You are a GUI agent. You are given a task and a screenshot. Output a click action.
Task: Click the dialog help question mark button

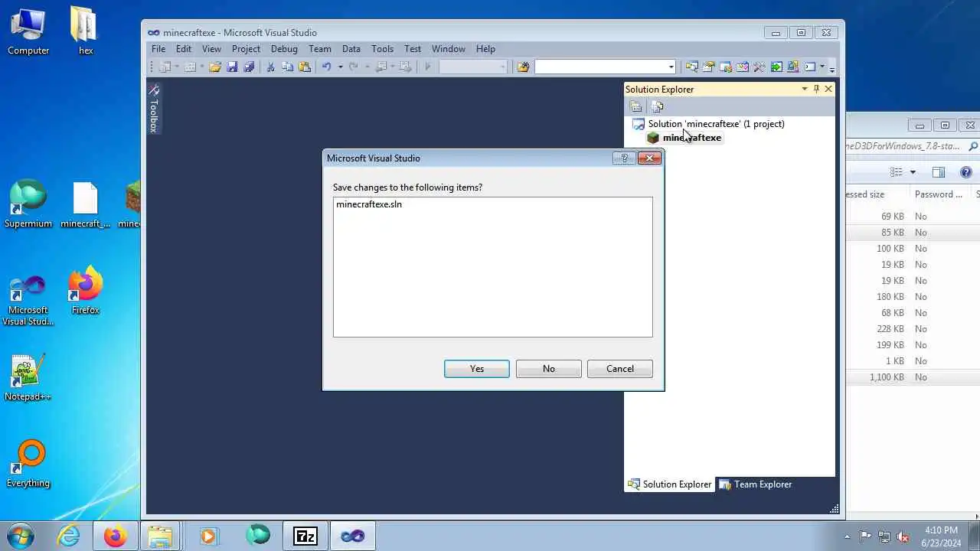coord(624,158)
